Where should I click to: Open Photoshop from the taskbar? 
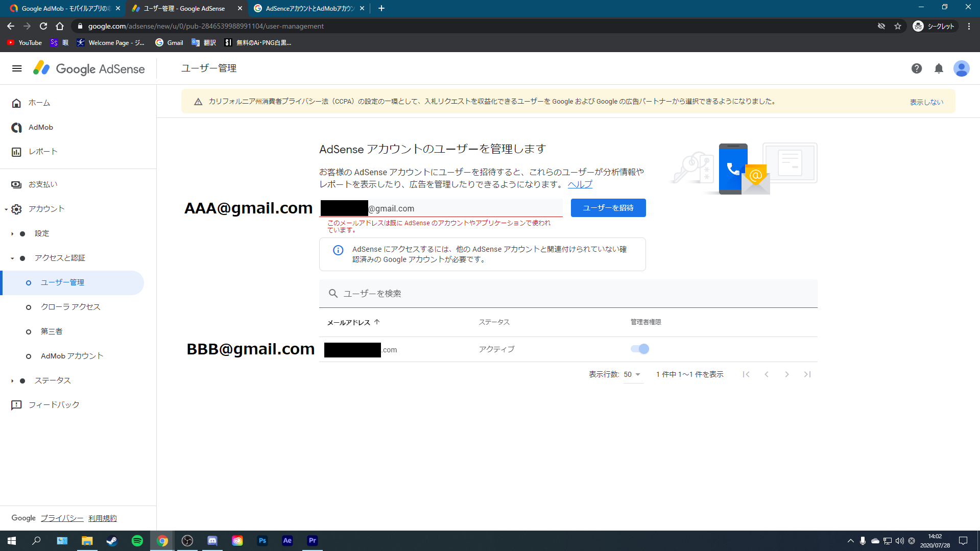pyautogui.click(x=262, y=541)
